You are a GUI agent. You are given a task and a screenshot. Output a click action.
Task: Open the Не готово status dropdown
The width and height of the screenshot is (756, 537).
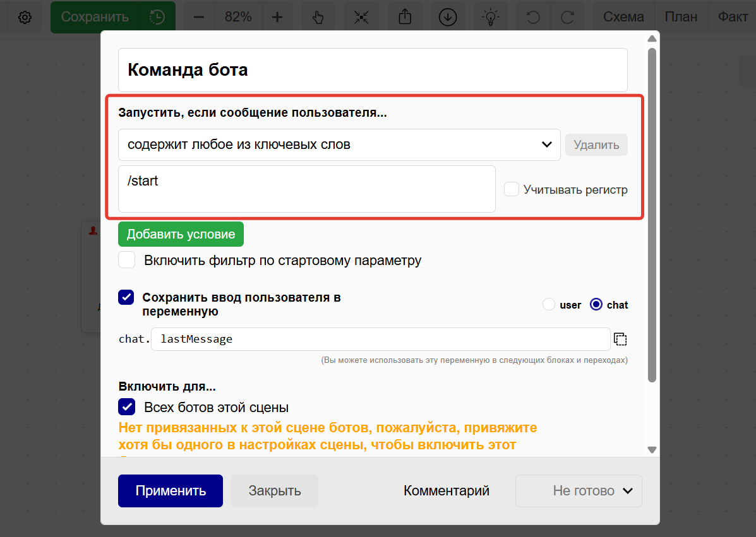coord(579,491)
